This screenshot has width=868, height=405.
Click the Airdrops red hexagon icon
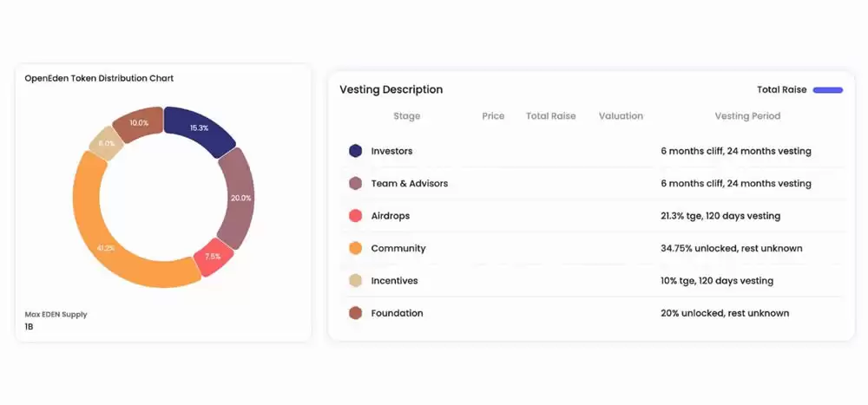[355, 216]
